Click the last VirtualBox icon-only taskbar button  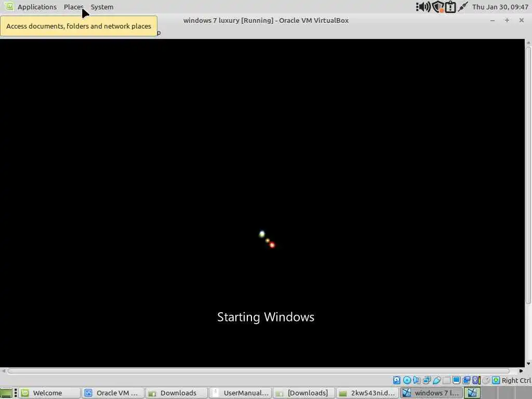tap(472, 393)
